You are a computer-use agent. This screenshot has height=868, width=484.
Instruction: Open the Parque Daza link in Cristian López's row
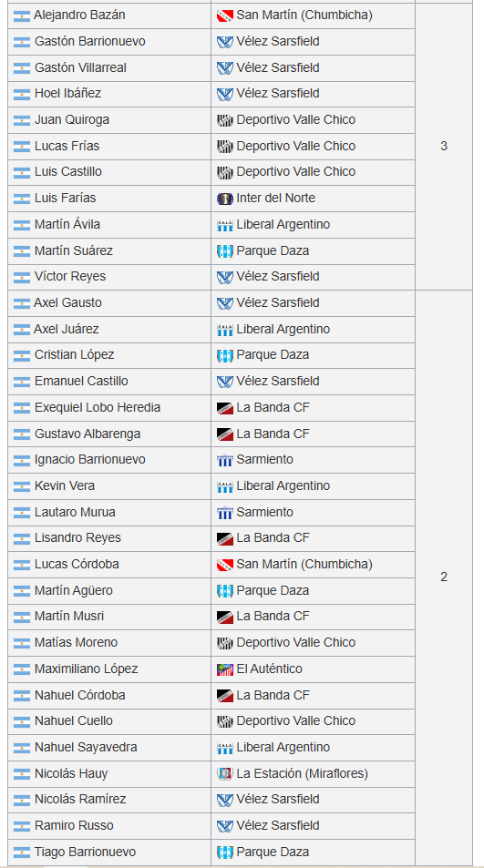pyautogui.click(x=273, y=354)
